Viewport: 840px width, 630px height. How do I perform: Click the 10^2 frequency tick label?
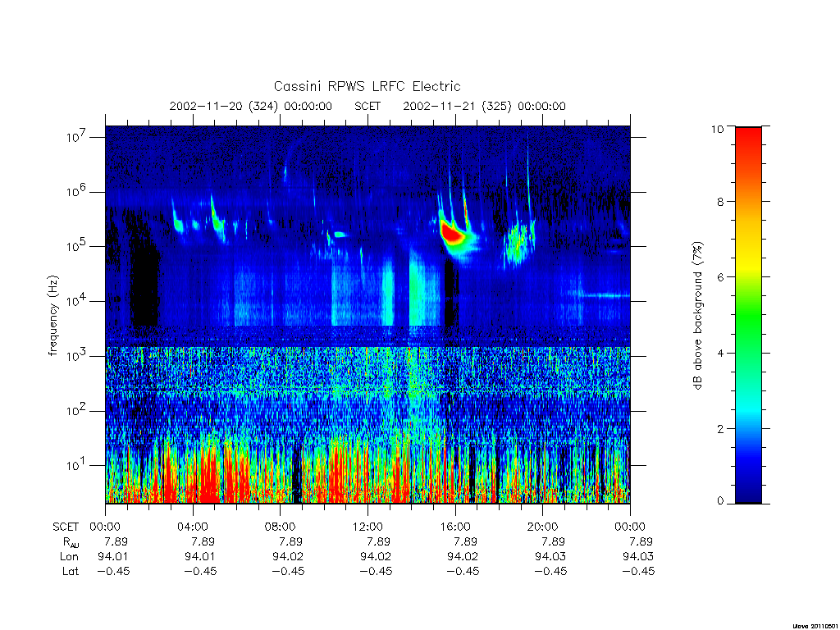coord(77,411)
